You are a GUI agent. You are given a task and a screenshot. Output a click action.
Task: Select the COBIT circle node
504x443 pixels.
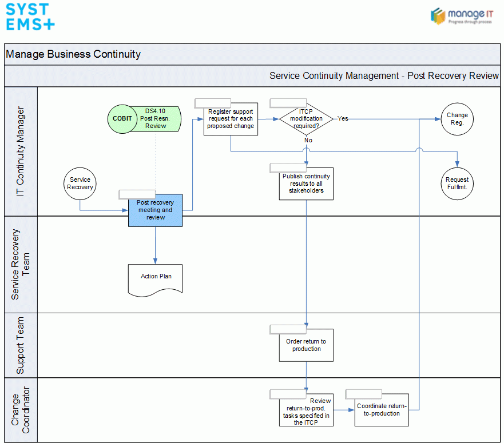[122, 119]
